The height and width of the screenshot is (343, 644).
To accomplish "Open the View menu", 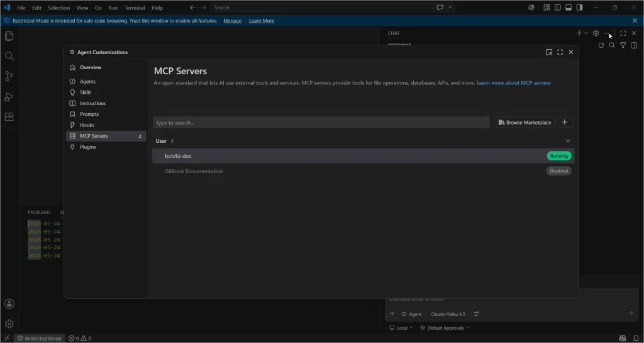I will [82, 8].
